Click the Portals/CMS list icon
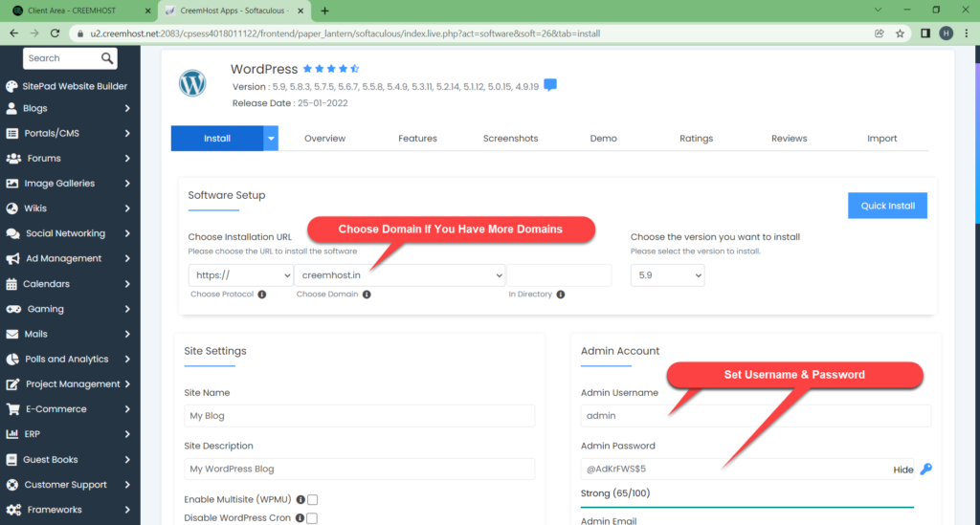The height and width of the screenshot is (525, 980). point(11,133)
